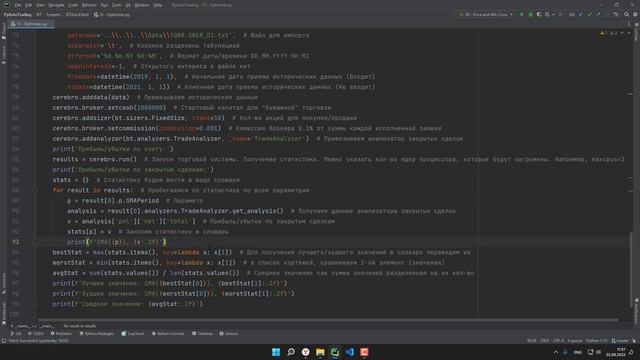Screen dimensions: 640x360
Task: Open the red Camtasia taskbar icon
Action: tap(364, 352)
